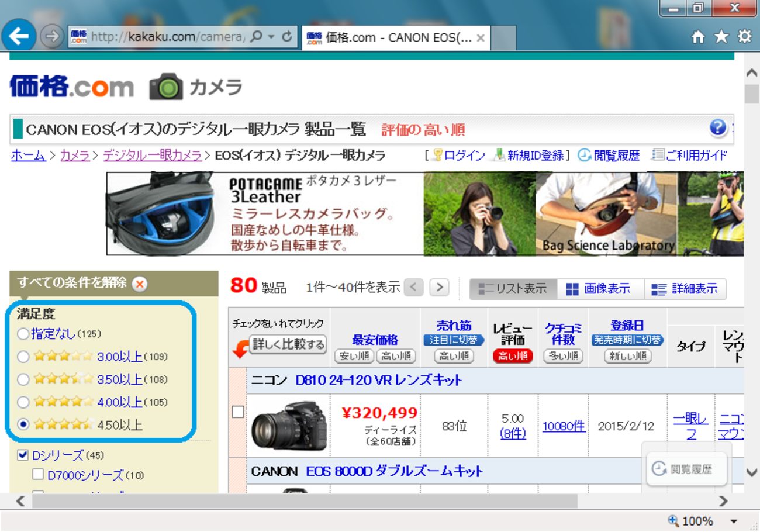Click the red レビュー評価 高い順 button
The width and height of the screenshot is (760, 532).
tap(513, 355)
